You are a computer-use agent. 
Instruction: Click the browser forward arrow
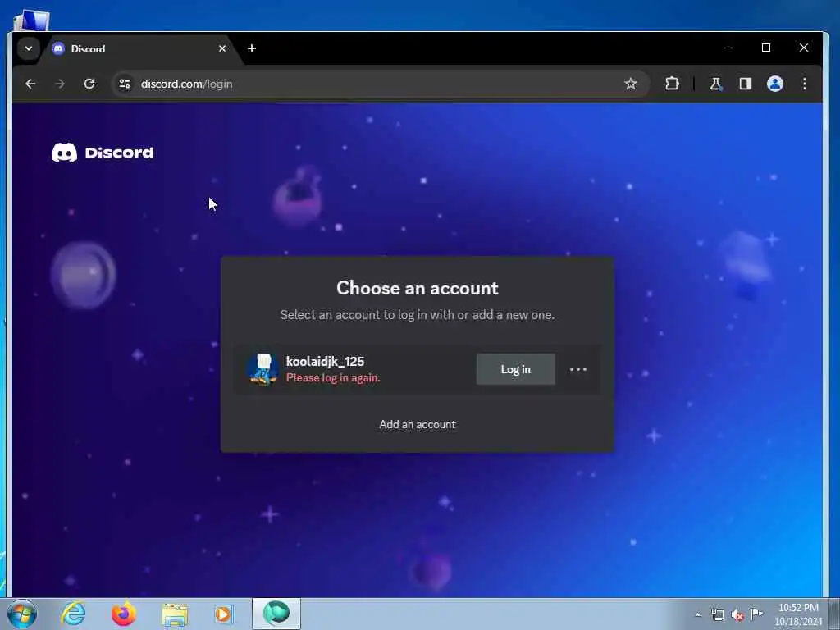click(x=60, y=84)
